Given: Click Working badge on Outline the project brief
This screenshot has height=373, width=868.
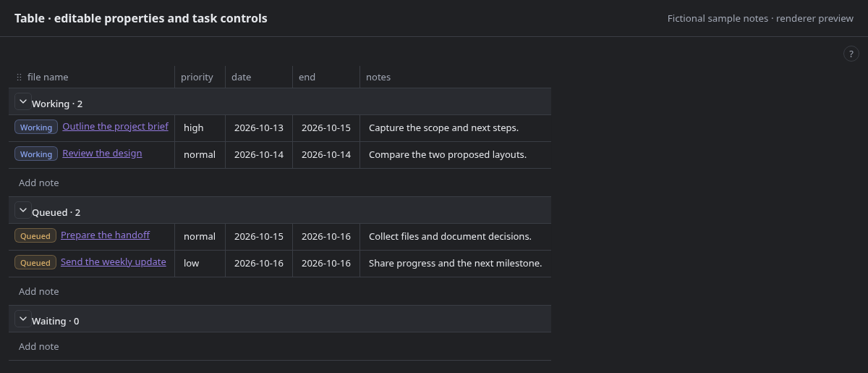Looking at the screenshot, I should click(36, 127).
